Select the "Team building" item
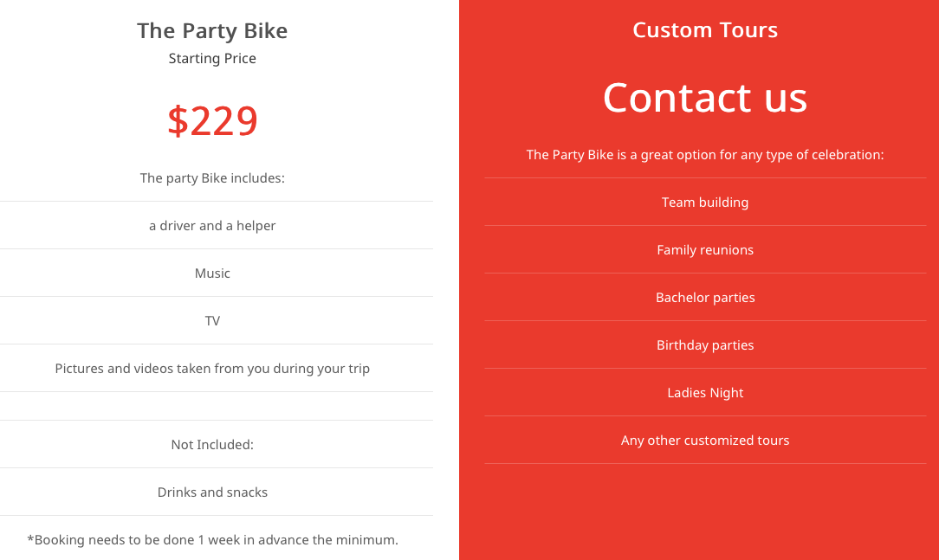The height and width of the screenshot is (560, 939). 705,203
